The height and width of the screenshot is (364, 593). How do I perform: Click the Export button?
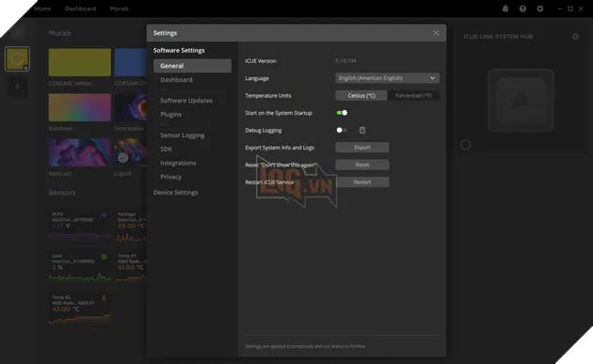pyautogui.click(x=362, y=148)
